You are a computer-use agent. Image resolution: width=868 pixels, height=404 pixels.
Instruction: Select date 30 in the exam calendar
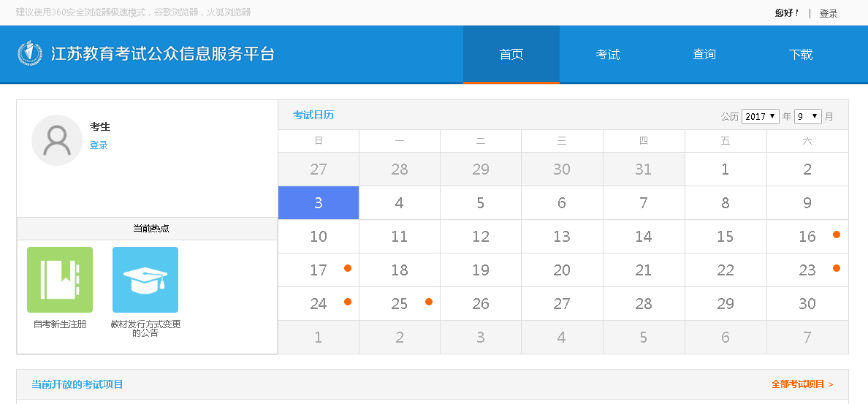coord(807,304)
